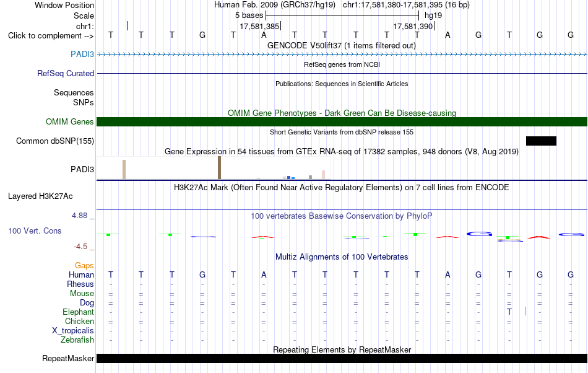The image size is (588, 373).
Task: Click the 4.88 conservation upper limit
Action: pyautogui.click(x=79, y=216)
